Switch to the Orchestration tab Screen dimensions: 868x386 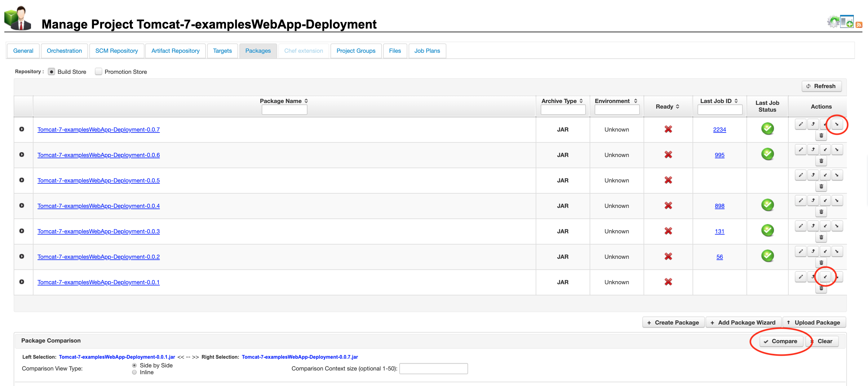coord(64,51)
